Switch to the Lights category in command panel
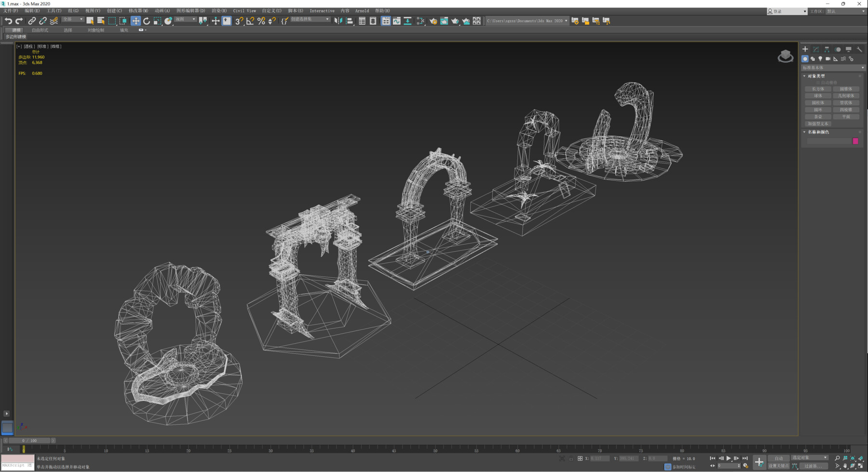This screenshot has width=868, height=472. coord(820,59)
